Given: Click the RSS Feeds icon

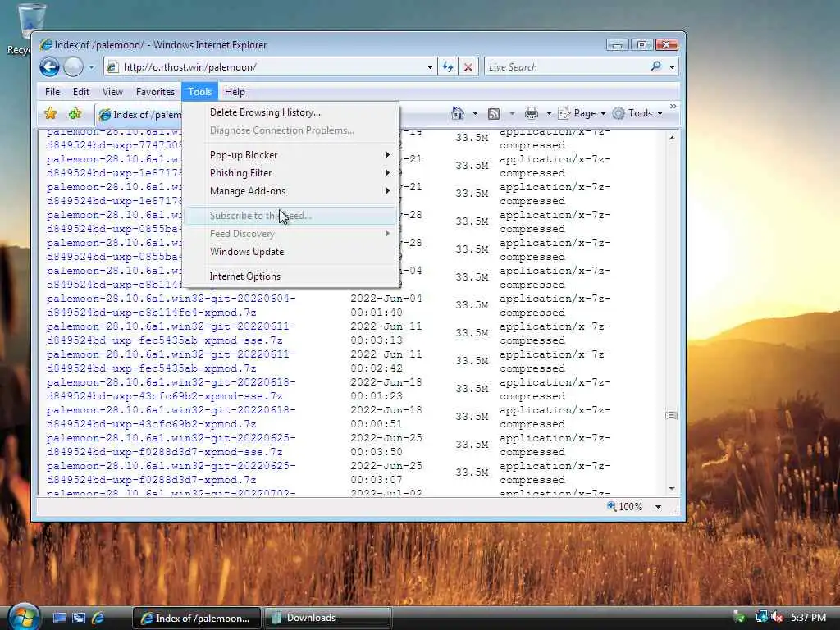Looking at the screenshot, I should tap(494, 113).
